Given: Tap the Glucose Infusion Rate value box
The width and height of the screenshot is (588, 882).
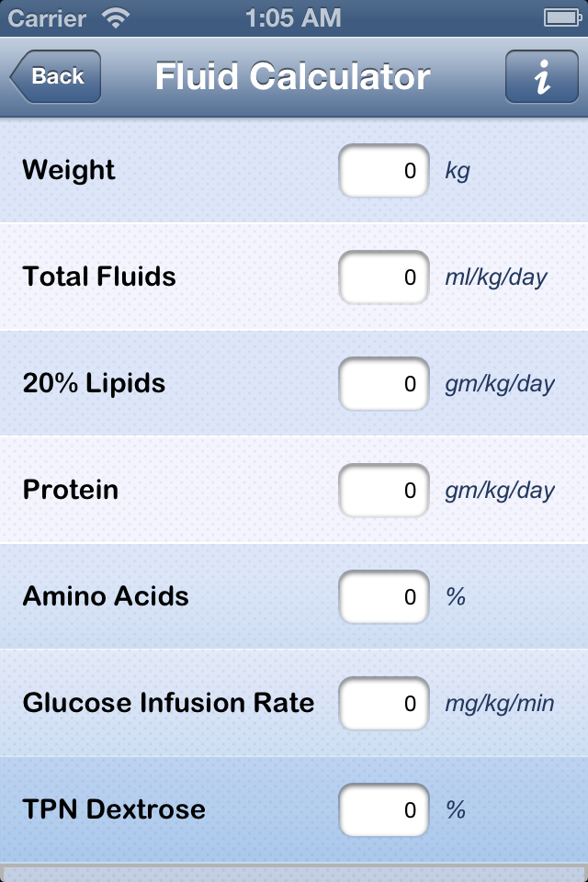Looking at the screenshot, I should (x=383, y=703).
